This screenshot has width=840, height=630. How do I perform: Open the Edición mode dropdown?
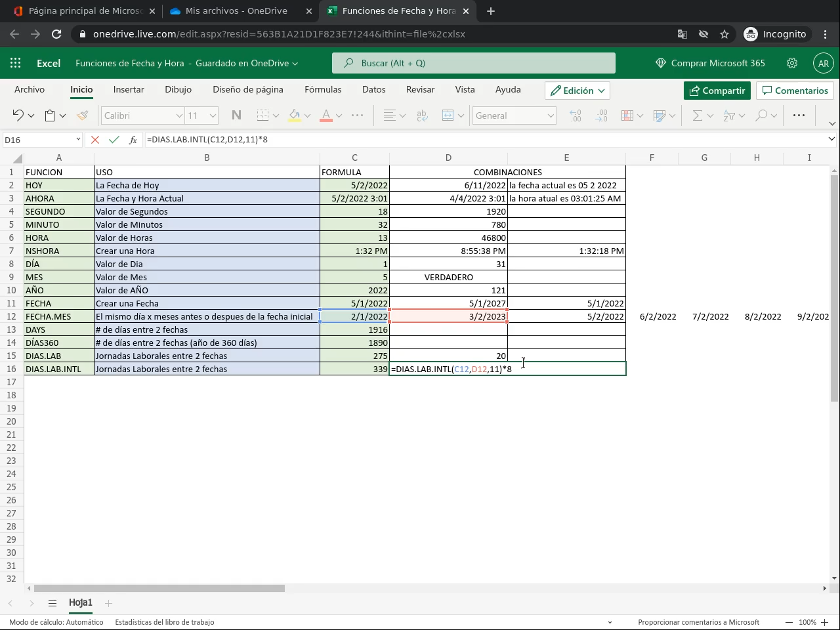click(577, 91)
